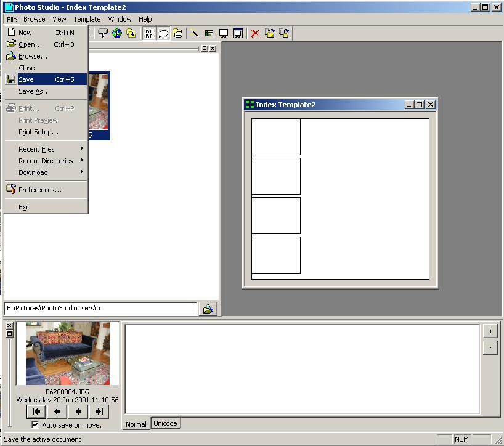Close the Index Template2 child window

click(x=431, y=105)
